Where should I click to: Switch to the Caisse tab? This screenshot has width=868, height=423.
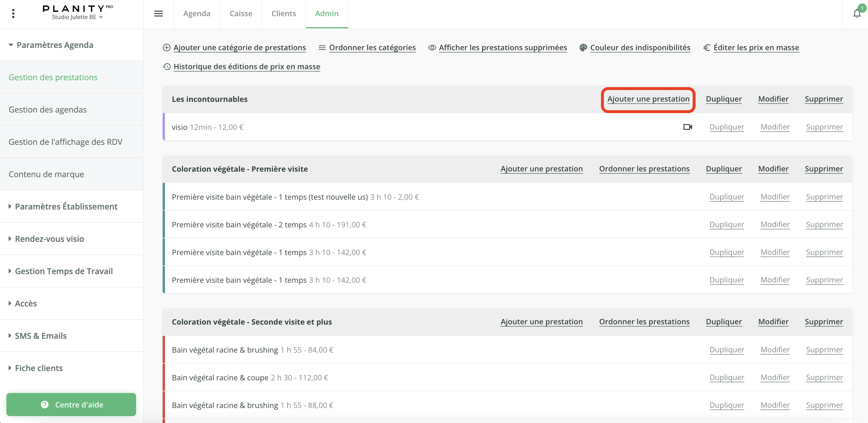tap(241, 14)
